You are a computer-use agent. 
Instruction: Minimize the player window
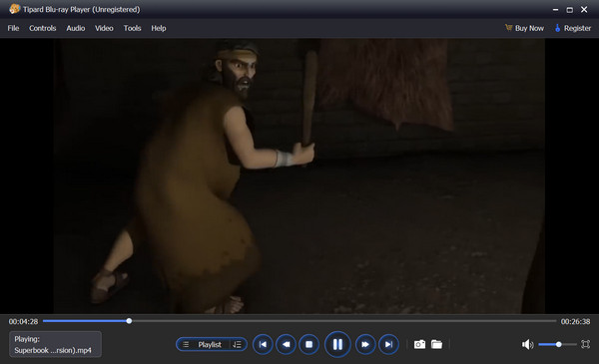pyautogui.click(x=555, y=10)
